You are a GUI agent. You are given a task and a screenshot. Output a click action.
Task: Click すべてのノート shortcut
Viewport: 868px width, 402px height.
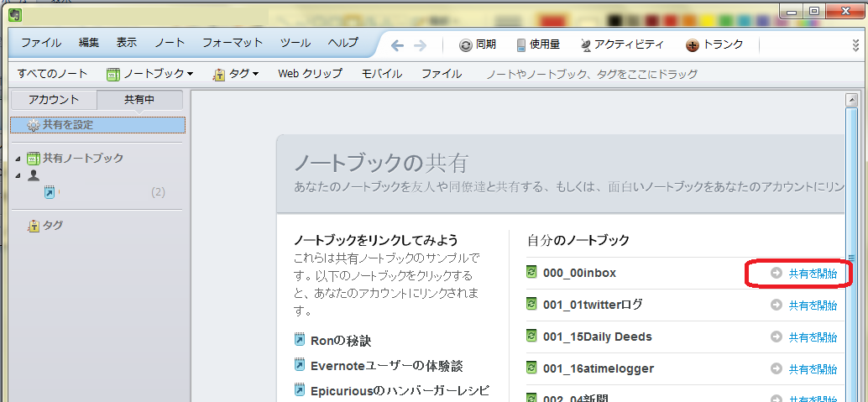click(52, 74)
